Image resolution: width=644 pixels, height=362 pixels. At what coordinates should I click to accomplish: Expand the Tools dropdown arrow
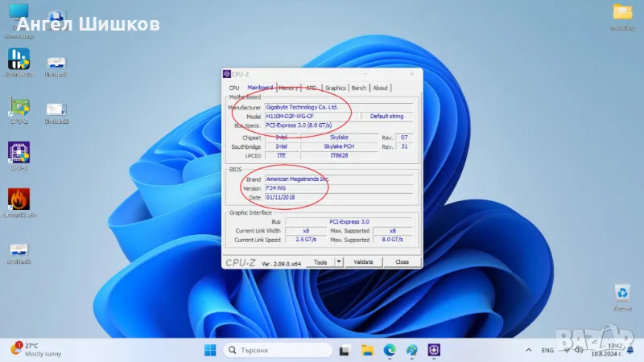coord(339,261)
